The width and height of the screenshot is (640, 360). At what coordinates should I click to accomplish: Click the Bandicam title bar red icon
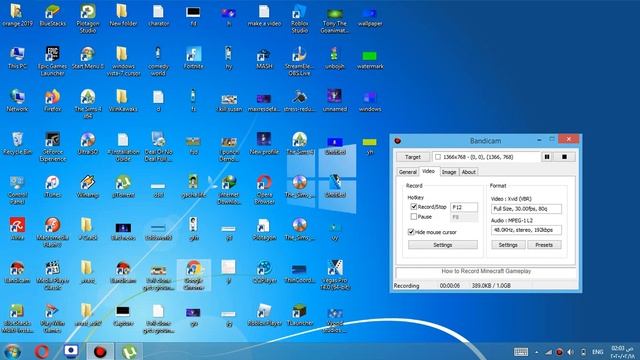pos(398,141)
